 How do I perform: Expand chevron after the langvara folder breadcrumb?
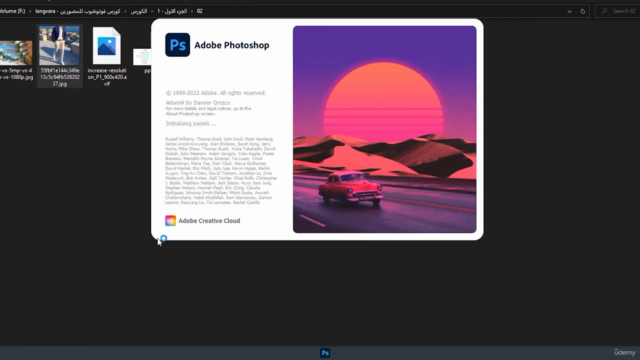[125, 11]
